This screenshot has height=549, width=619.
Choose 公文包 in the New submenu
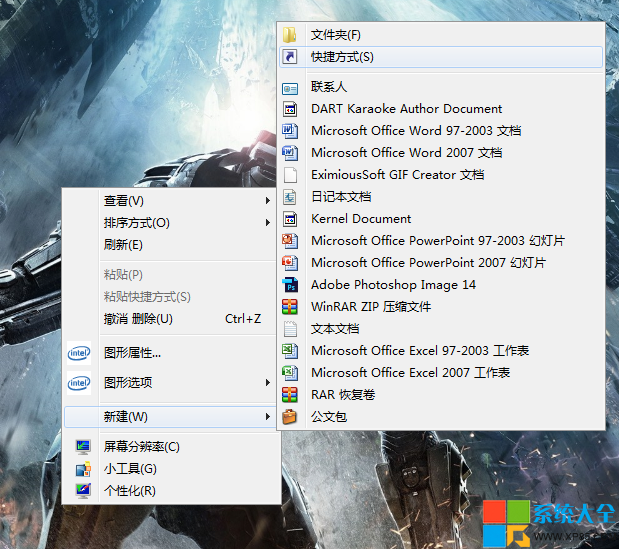441,417
